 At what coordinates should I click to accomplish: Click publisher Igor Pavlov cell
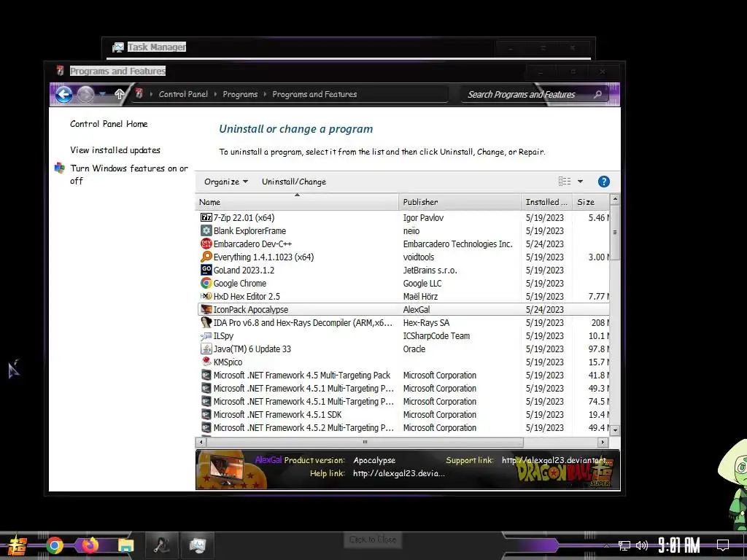pyautogui.click(x=423, y=217)
